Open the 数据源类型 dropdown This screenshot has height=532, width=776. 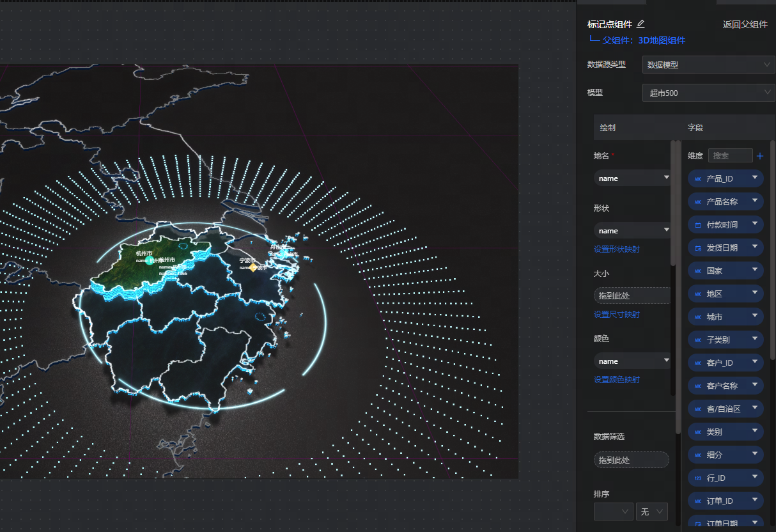pyautogui.click(x=708, y=65)
